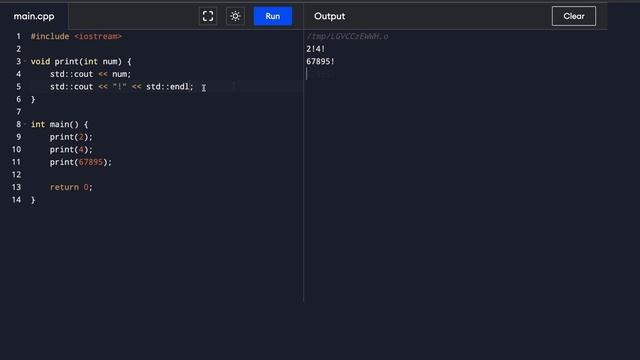Image resolution: width=640 pixels, height=360 pixels.
Task: Click the Output panel heading
Action: point(329,16)
